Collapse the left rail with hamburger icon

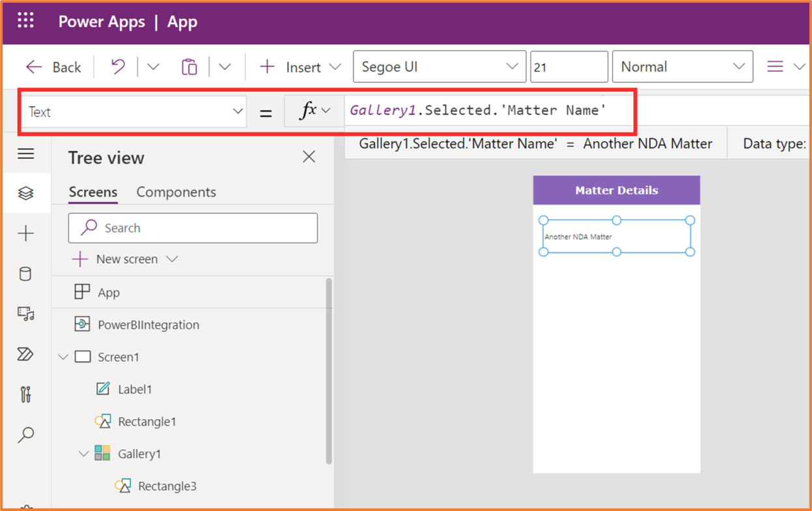(26, 154)
